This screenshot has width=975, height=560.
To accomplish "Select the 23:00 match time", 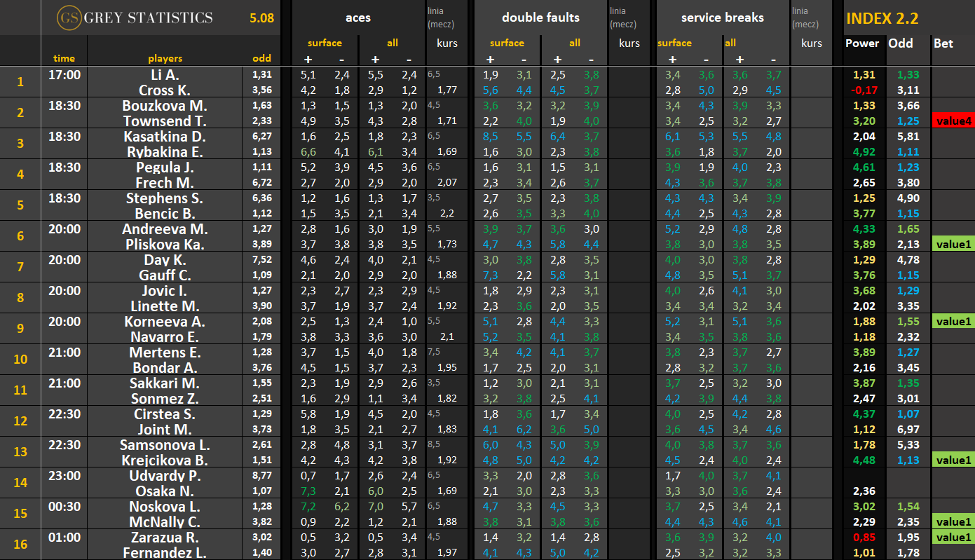I will pyautogui.click(x=64, y=474).
